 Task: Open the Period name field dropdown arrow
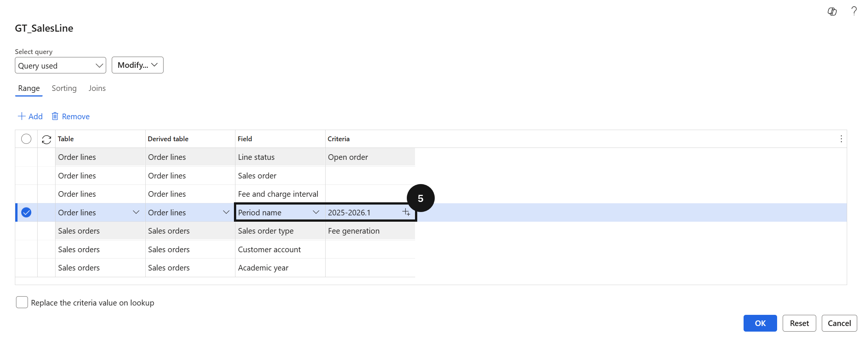tap(316, 212)
